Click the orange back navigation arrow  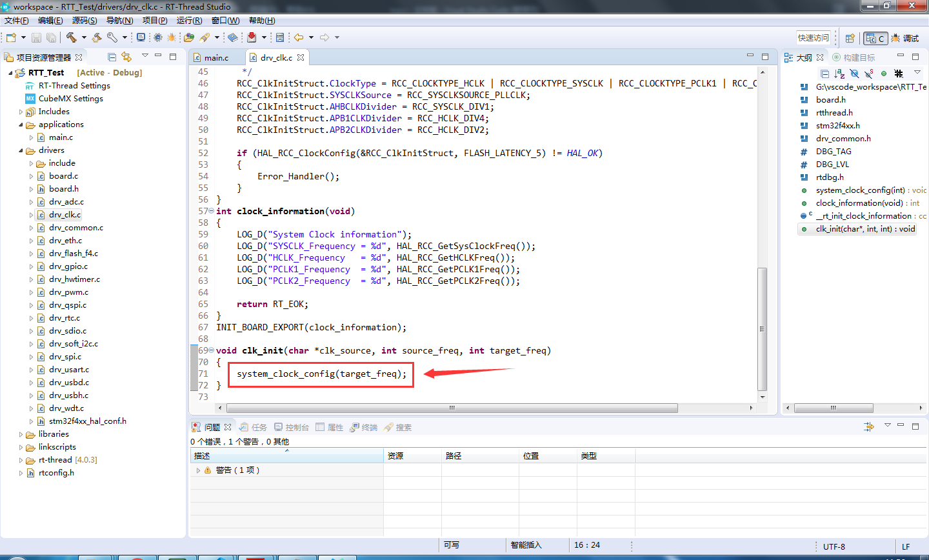coord(299,37)
